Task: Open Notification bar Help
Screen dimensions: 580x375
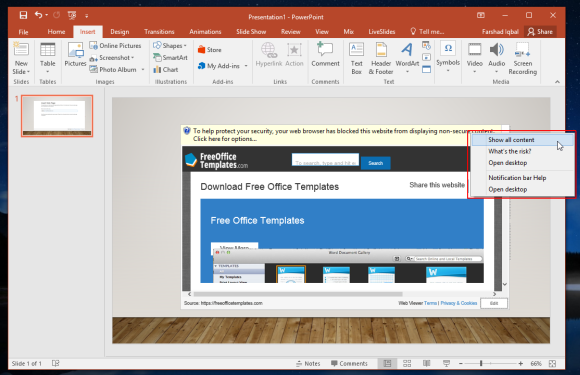Action: 522,178
